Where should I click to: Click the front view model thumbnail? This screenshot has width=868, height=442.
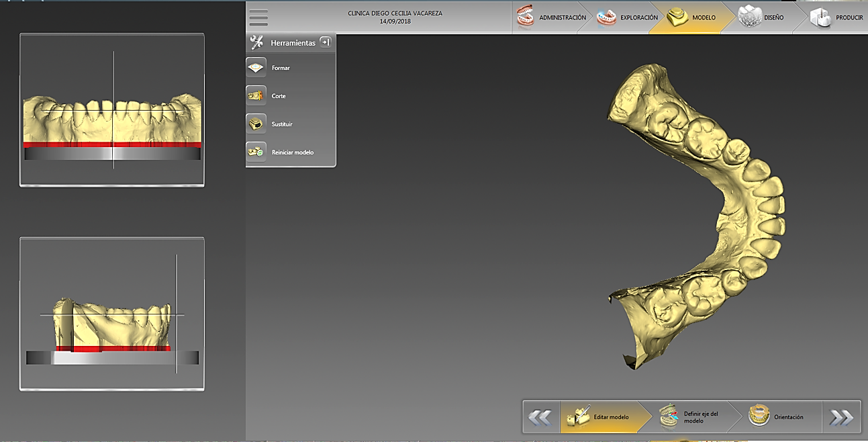pos(112,110)
